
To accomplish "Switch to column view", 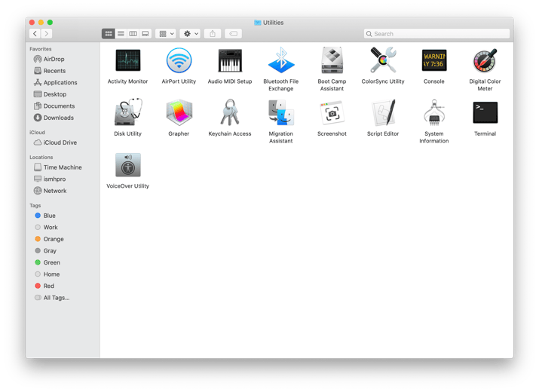I will pos(133,33).
